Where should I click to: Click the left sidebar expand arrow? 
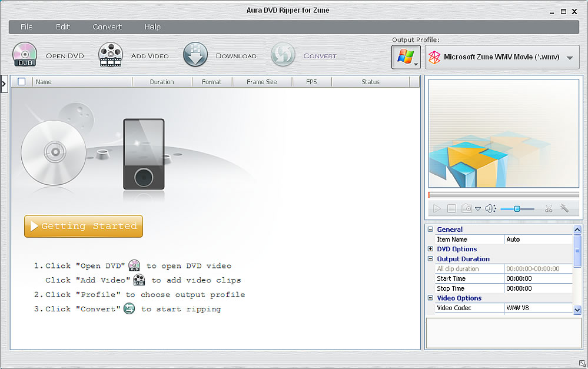click(x=4, y=84)
